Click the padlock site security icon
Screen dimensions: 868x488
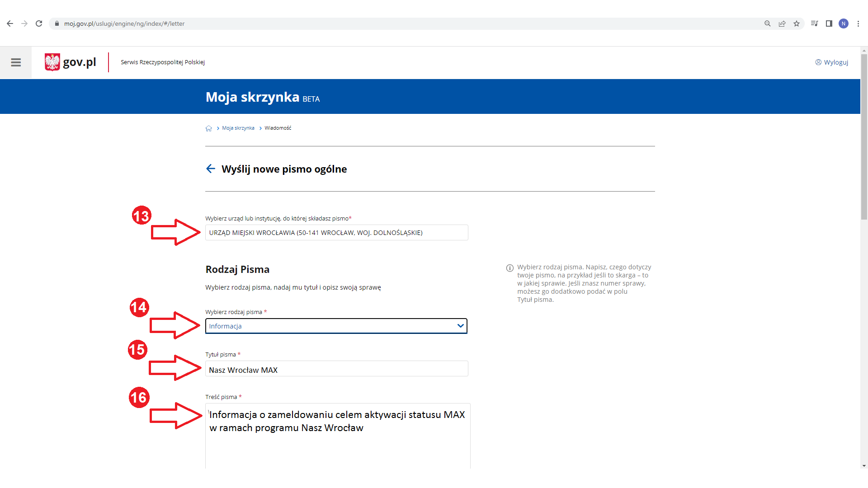pyautogui.click(x=57, y=23)
